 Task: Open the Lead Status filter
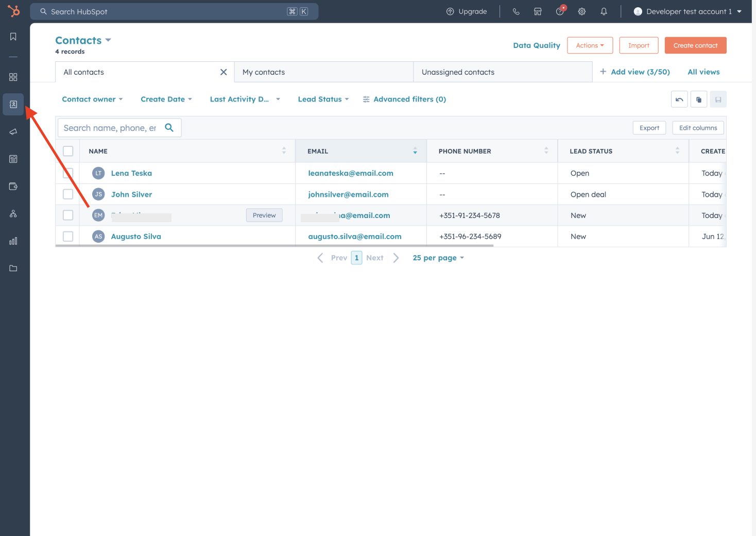(x=323, y=99)
